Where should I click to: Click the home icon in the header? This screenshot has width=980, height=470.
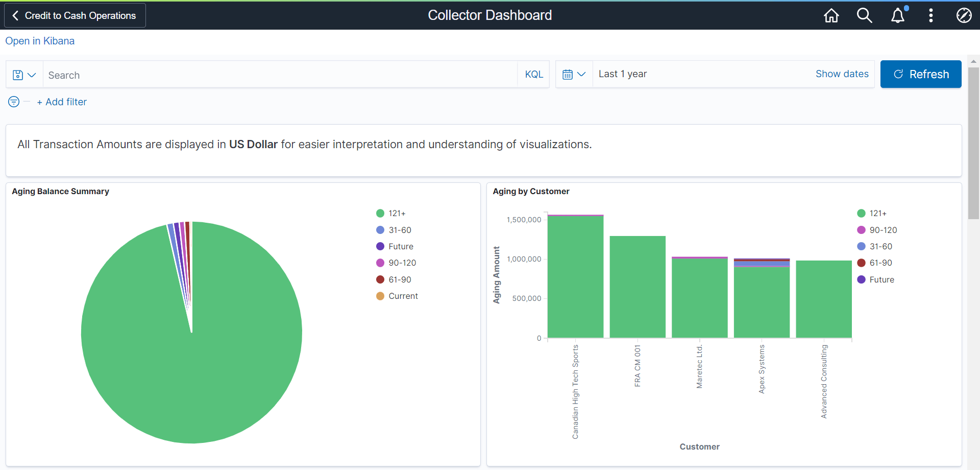(x=830, y=15)
